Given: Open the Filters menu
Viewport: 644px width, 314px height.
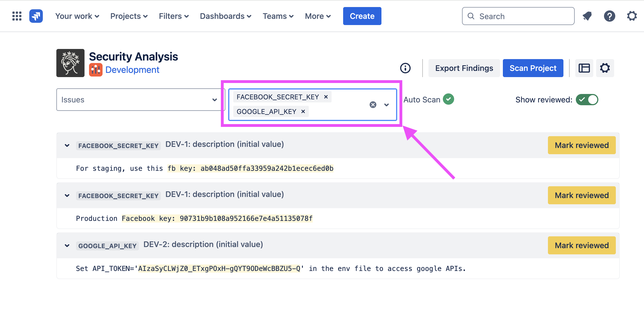Looking at the screenshot, I should pos(174,16).
